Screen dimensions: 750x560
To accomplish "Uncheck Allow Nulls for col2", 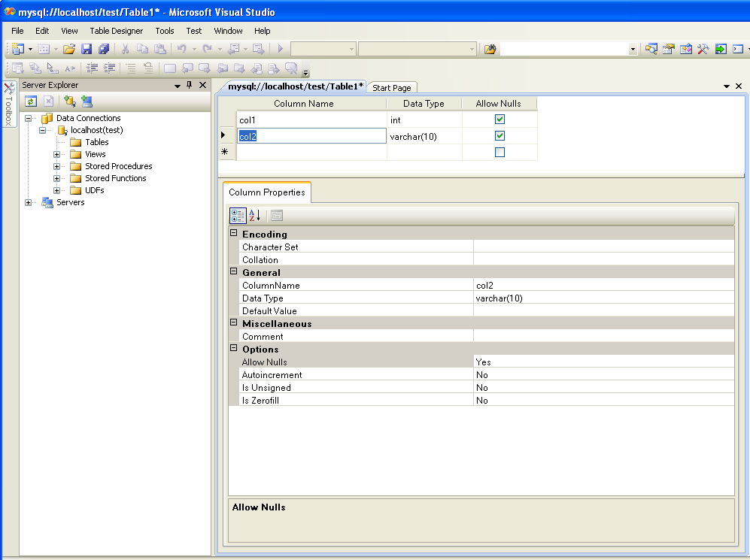I will 499,136.
